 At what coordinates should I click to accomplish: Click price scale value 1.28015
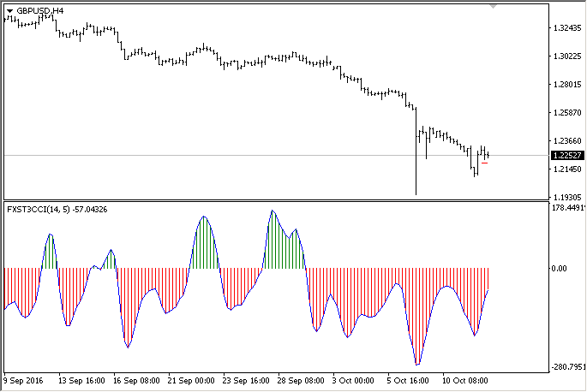567,84
